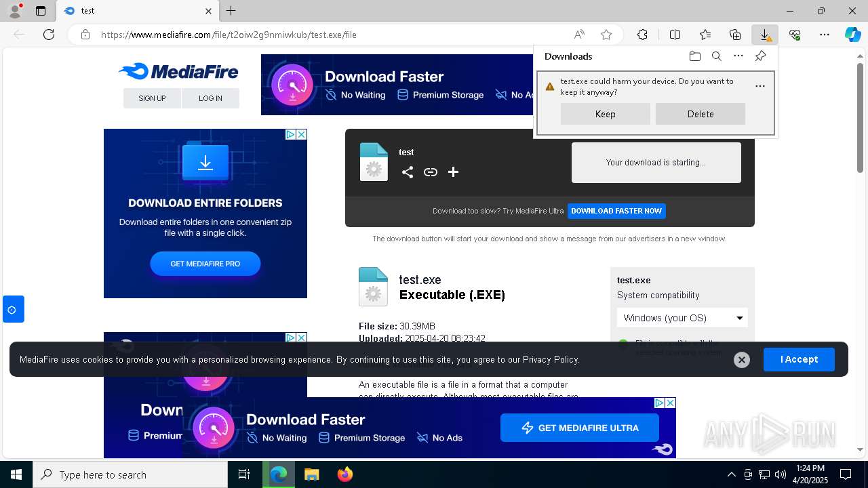Copy link chain icon for test file
868x488 pixels.
pyautogui.click(x=431, y=172)
